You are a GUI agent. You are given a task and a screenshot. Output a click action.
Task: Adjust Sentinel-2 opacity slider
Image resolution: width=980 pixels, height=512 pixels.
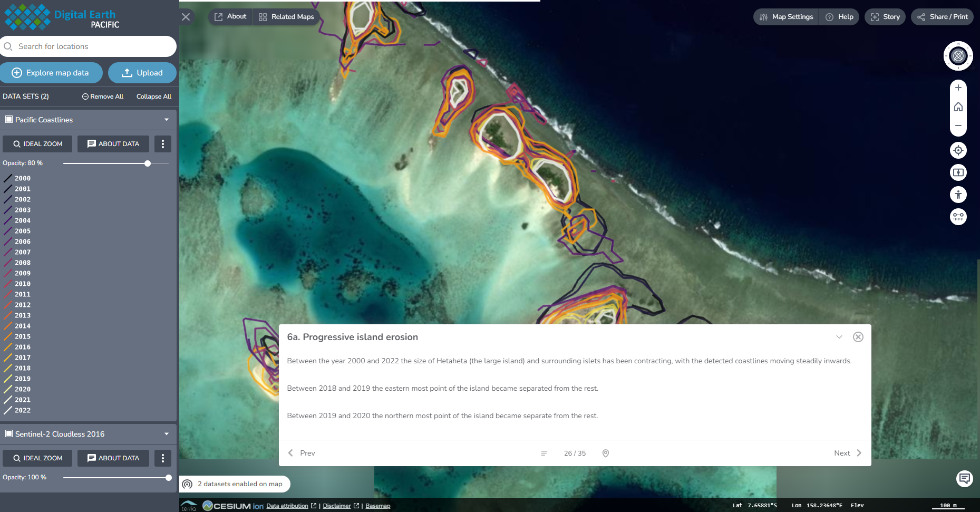click(x=169, y=478)
